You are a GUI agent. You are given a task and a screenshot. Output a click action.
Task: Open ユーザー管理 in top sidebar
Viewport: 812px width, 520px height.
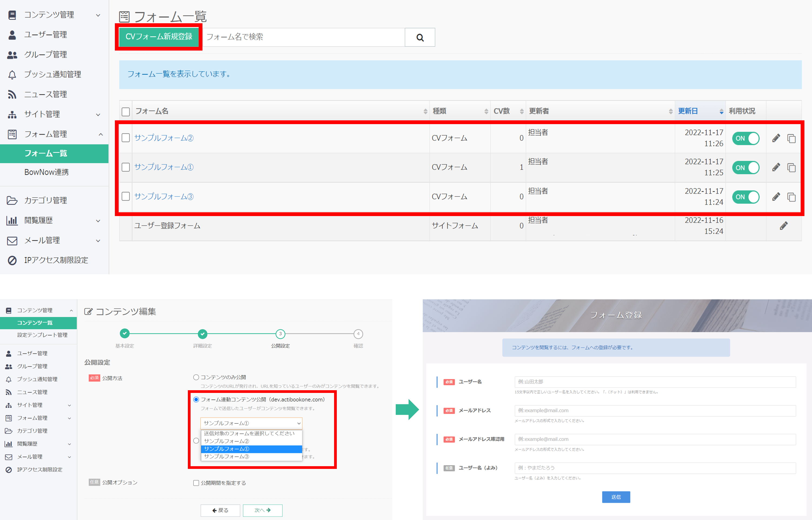54,35
